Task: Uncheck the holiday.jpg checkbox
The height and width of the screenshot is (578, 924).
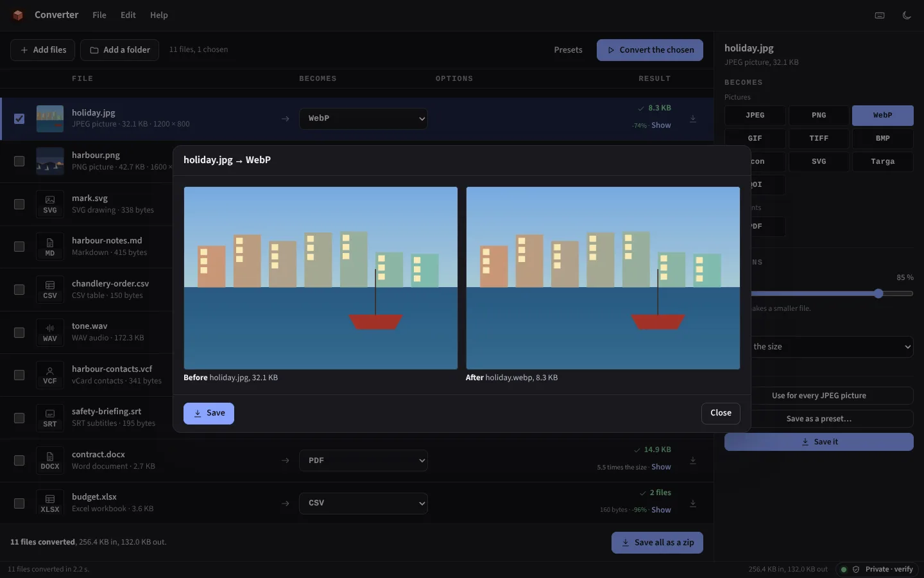Action: 19,119
